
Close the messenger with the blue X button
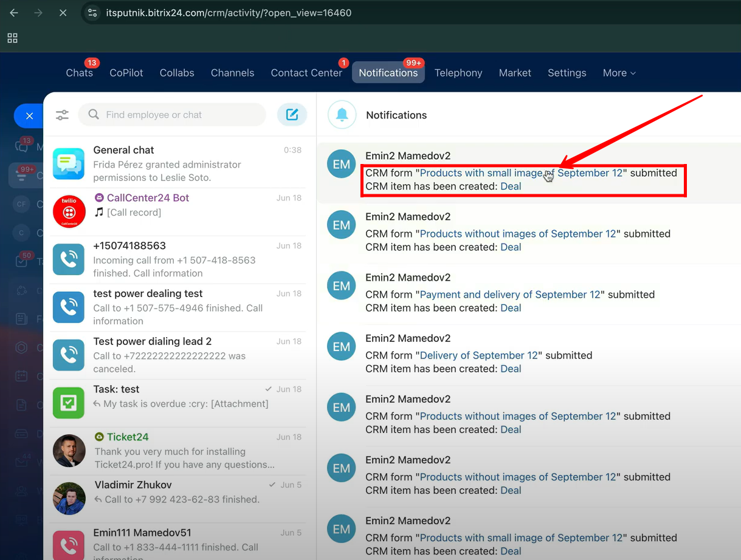click(29, 115)
